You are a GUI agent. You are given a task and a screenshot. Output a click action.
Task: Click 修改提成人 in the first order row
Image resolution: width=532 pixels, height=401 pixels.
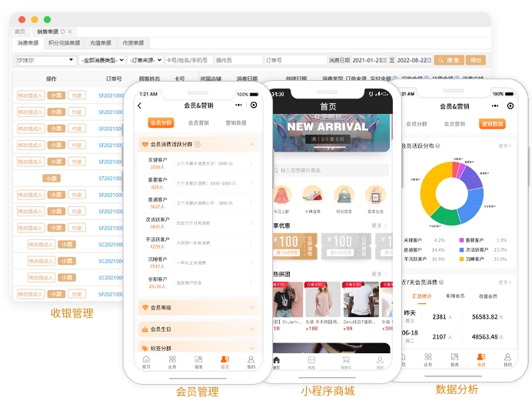pyautogui.click(x=31, y=95)
